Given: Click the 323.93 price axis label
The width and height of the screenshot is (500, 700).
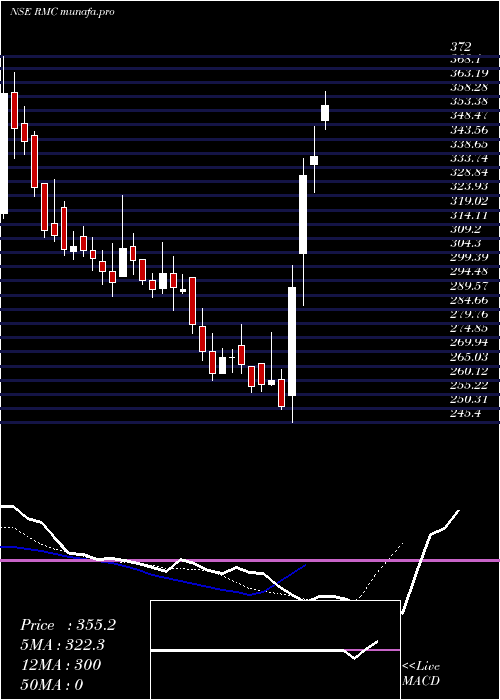Looking at the screenshot, I should click(x=469, y=186).
